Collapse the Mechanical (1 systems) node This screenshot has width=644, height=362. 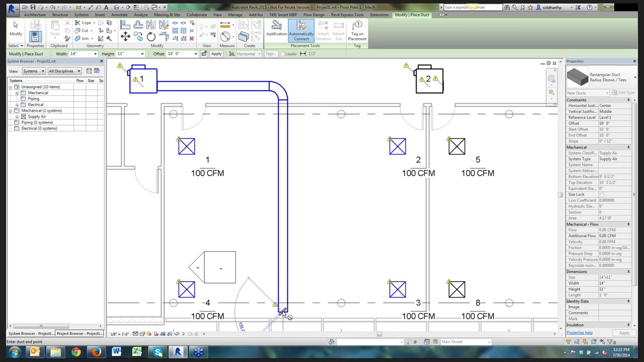point(11,111)
